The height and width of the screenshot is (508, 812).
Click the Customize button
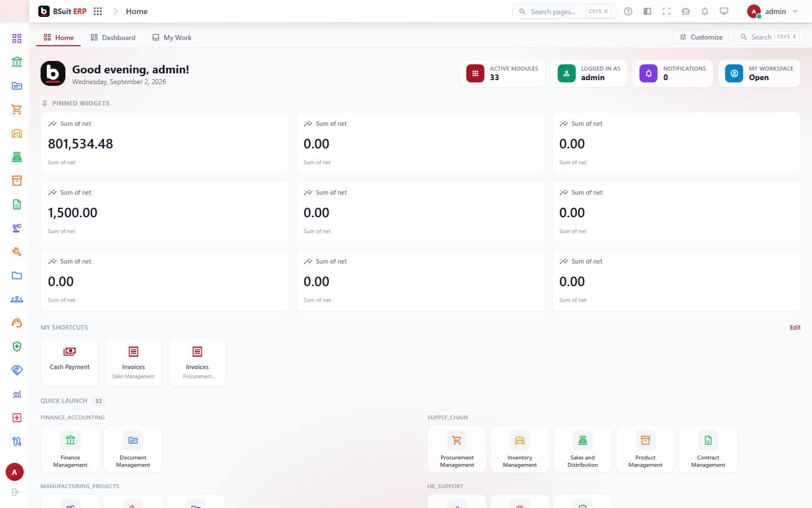[x=701, y=37]
